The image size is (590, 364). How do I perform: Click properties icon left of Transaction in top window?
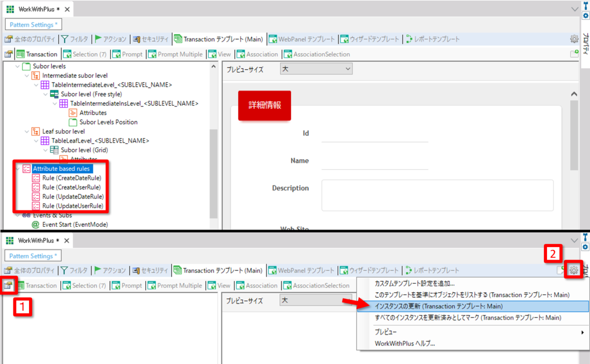8,54
